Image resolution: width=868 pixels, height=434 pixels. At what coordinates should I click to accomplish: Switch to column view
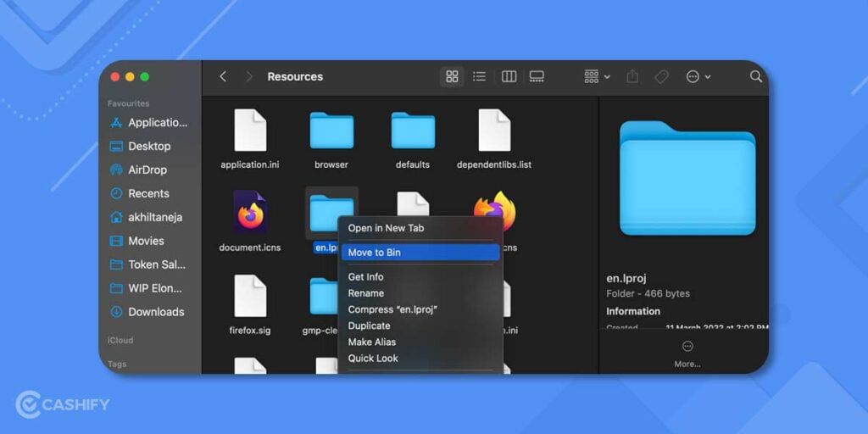[509, 77]
